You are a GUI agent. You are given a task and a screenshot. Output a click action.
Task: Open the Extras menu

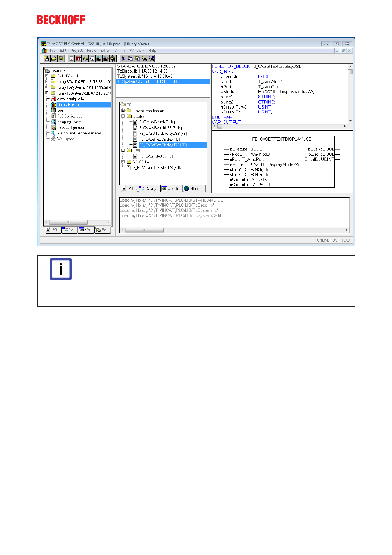(105, 51)
